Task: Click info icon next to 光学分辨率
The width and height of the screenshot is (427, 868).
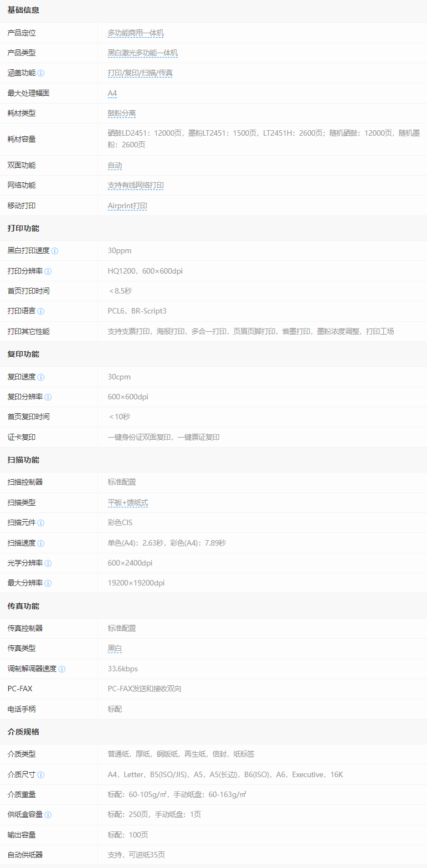Action: [48, 563]
